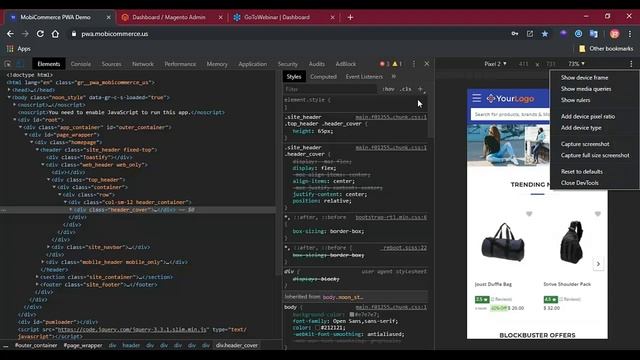Toggle the :hov element state panel
Screen dimensions: 640x360
point(389,89)
